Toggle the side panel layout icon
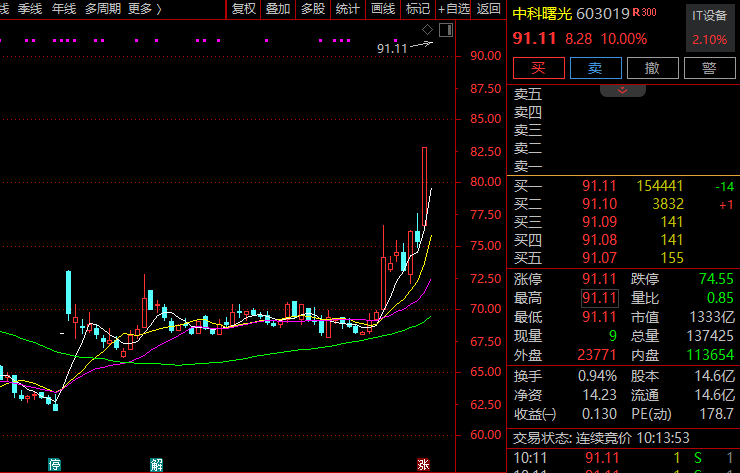The height and width of the screenshot is (473, 740). click(446, 30)
